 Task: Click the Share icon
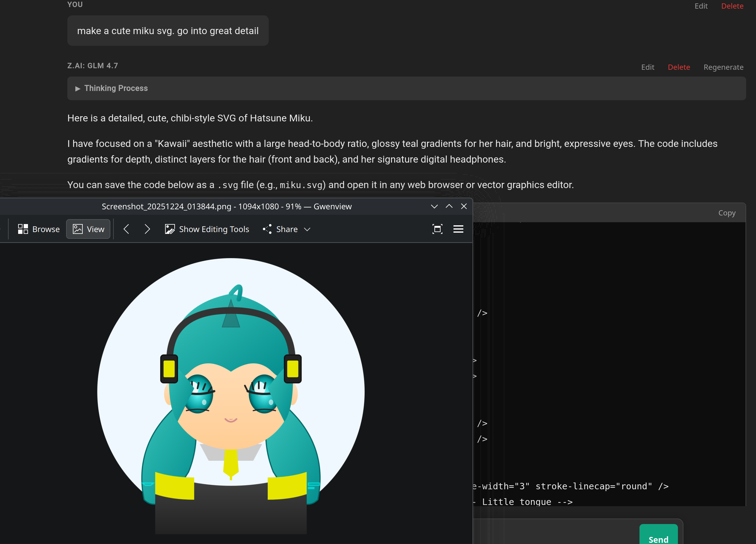pyautogui.click(x=267, y=229)
